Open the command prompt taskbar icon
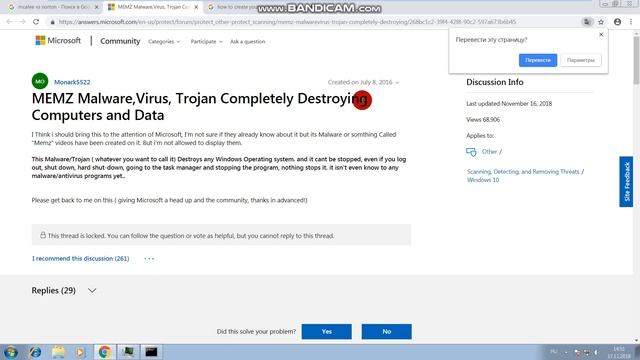640x360 pixels. click(151, 352)
